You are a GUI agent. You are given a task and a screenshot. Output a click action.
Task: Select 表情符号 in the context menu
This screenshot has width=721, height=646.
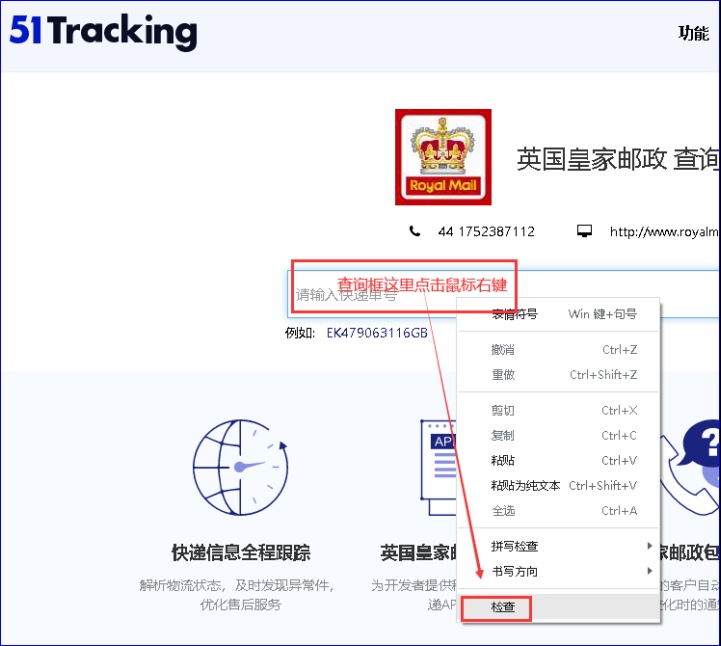(x=559, y=314)
